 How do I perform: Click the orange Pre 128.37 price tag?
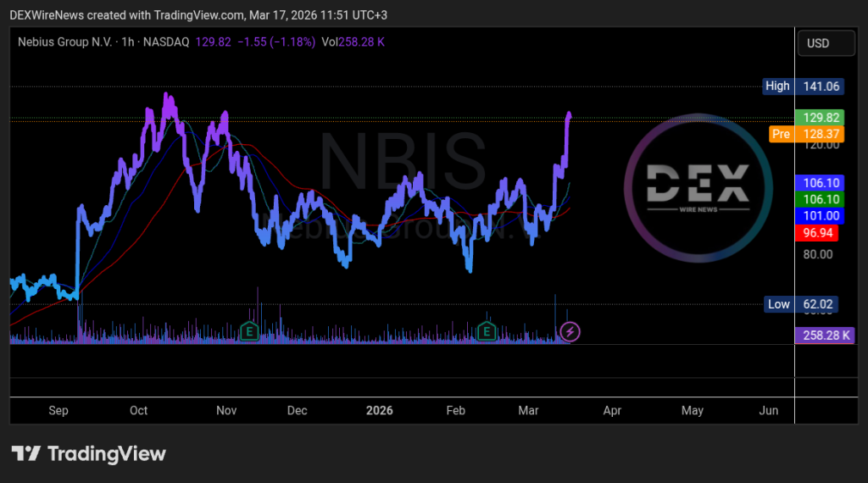(807, 134)
